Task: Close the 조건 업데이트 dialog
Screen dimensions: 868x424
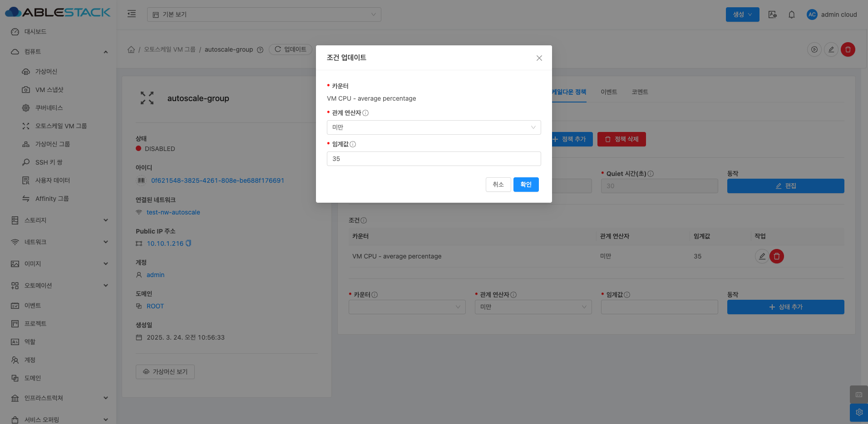Action: pyautogui.click(x=539, y=58)
